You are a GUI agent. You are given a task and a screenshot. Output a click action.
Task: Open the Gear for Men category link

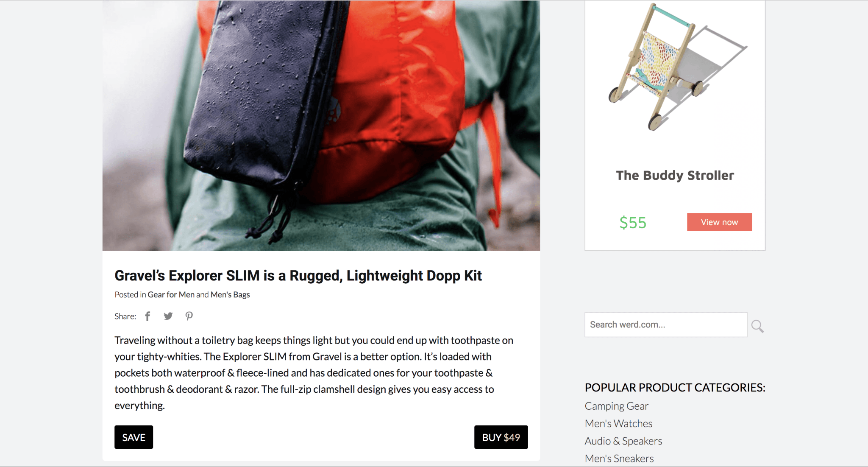pos(171,295)
